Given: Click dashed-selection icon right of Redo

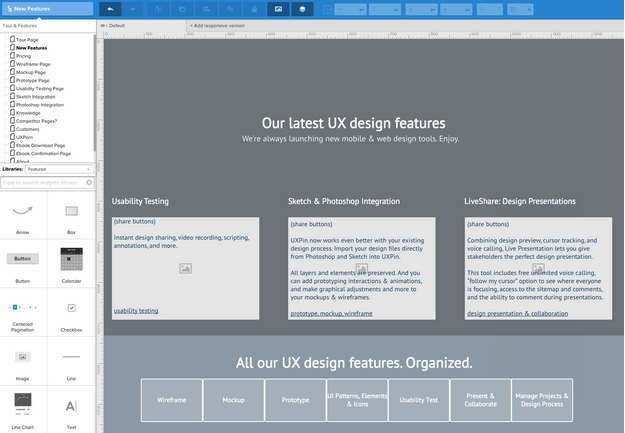Looking at the screenshot, I should (158, 9).
